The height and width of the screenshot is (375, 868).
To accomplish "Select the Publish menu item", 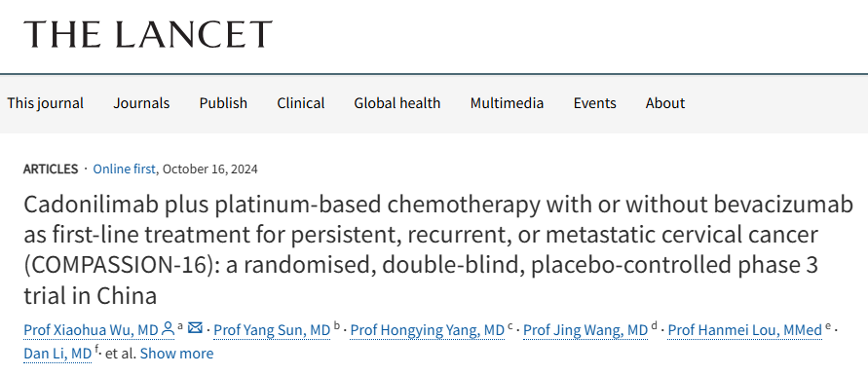I will coord(224,103).
